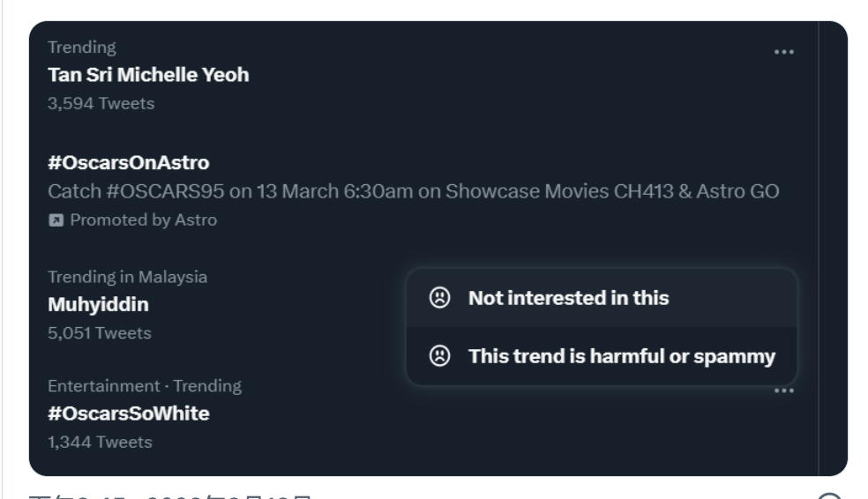Open the #OscarsOnAstro promoted hashtag
This screenshot has width=868, height=499.
pos(129,163)
